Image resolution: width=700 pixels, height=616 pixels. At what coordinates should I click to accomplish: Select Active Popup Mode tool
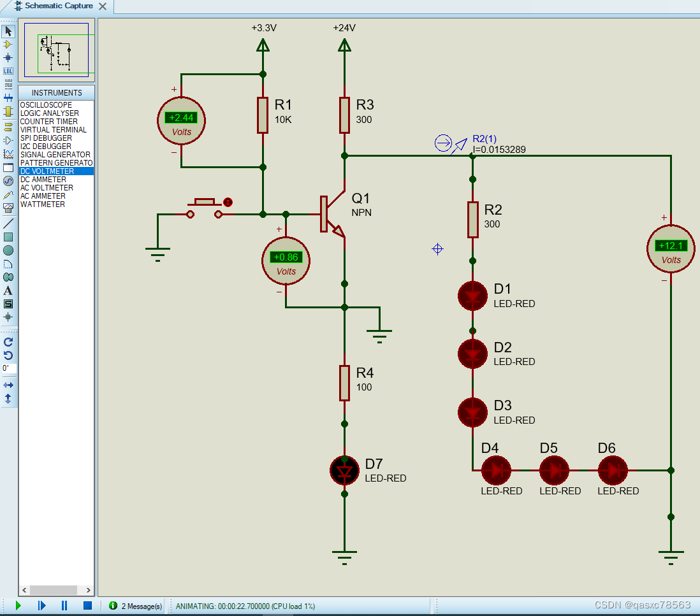[x=8, y=168]
